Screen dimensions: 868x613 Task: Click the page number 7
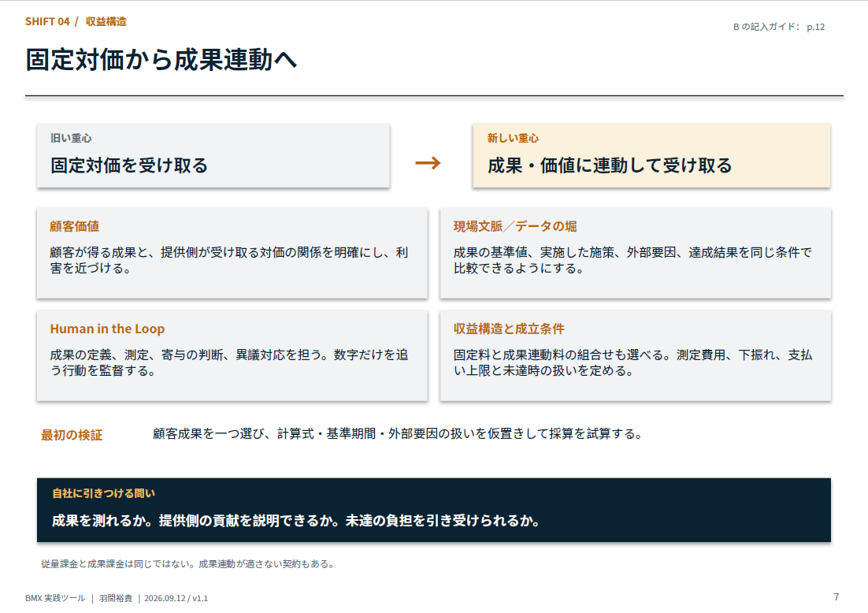tap(836, 597)
